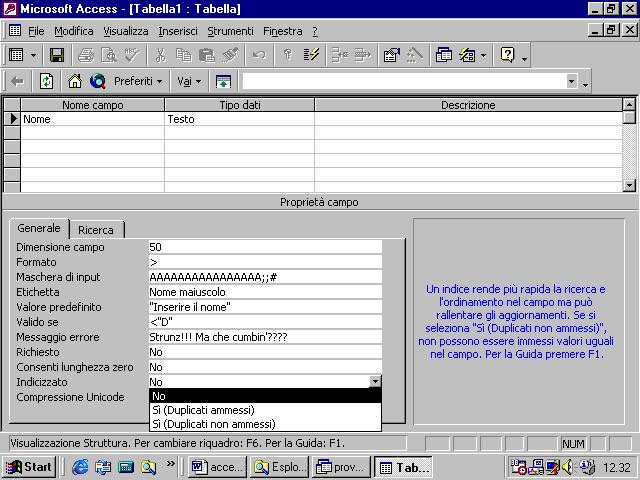Click the Search the Web globe icon
Screen dimensions: 640x480
pos(98,81)
